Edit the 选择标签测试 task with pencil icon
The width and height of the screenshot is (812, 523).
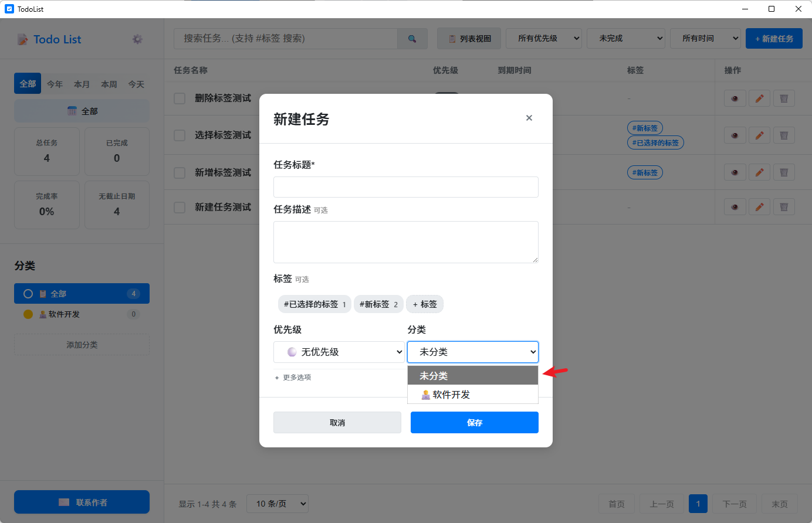click(759, 135)
